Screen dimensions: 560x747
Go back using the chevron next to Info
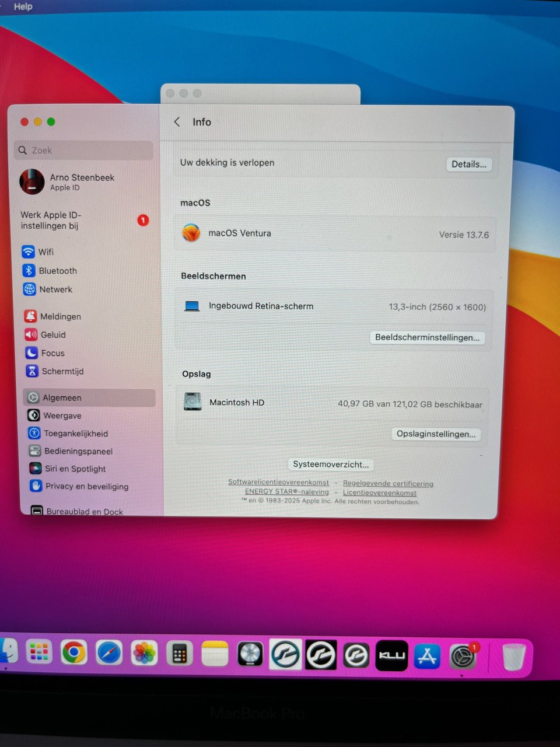coord(177,122)
